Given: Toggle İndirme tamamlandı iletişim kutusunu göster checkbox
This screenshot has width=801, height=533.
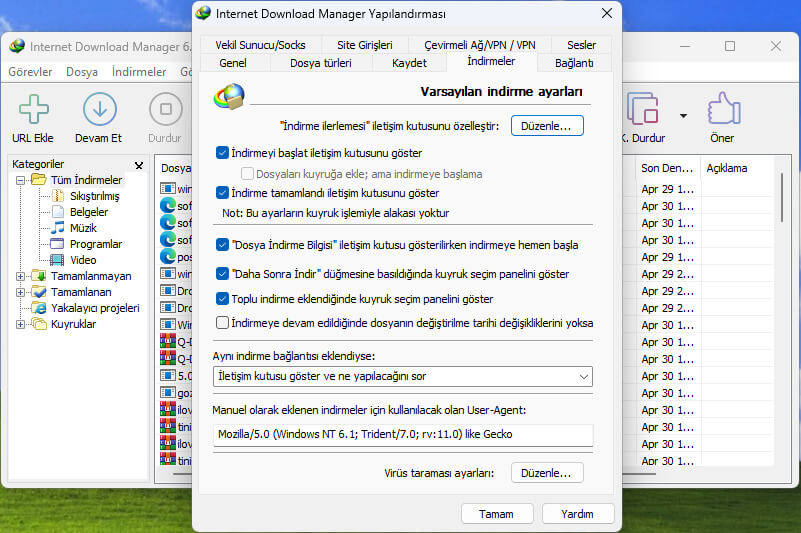Looking at the screenshot, I should pyautogui.click(x=222, y=193).
